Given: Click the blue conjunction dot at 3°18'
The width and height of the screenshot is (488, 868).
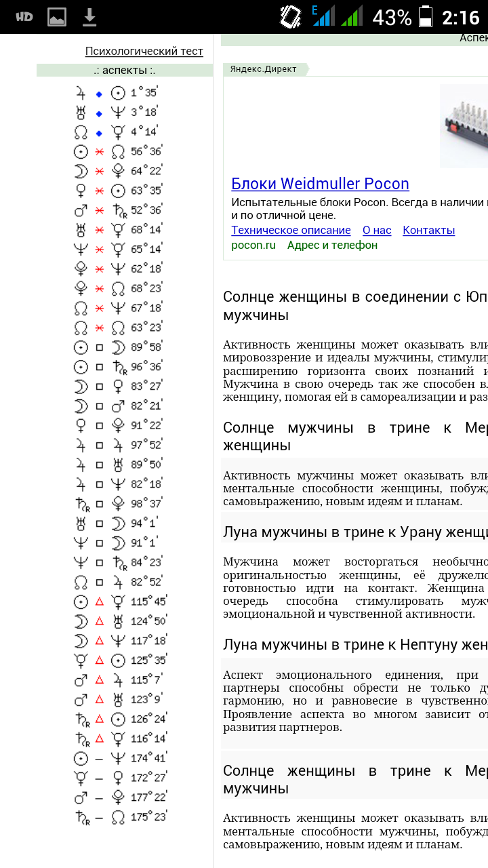Looking at the screenshot, I should [99, 113].
